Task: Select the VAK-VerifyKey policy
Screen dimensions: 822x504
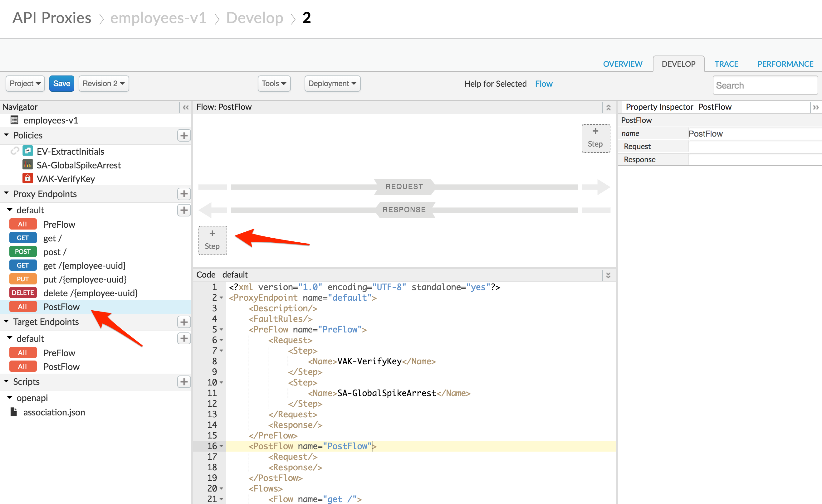Action: click(x=66, y=179)
